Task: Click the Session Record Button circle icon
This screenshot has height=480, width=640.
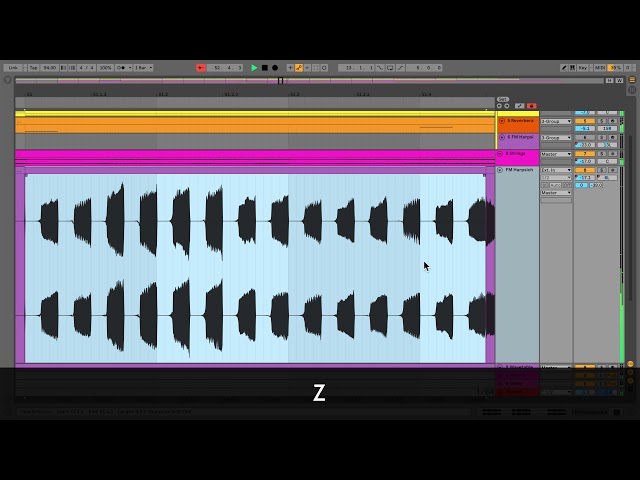Action: 324,68
